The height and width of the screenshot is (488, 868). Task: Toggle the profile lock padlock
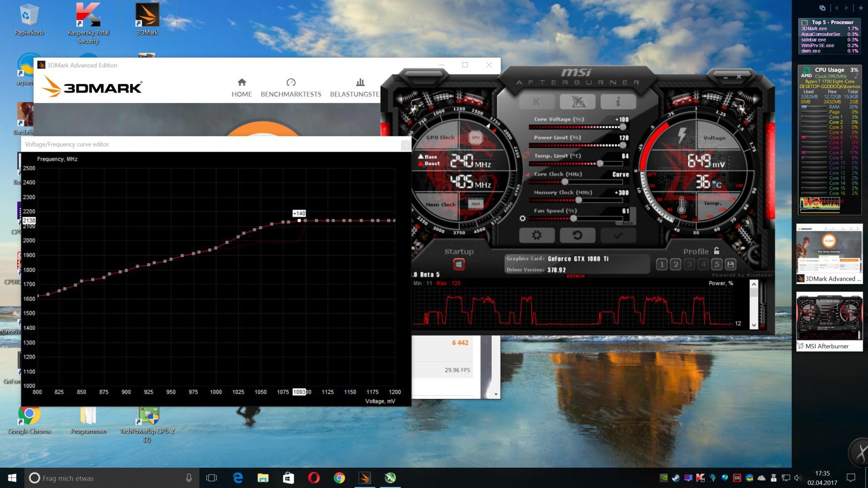(x=716, y=251)
